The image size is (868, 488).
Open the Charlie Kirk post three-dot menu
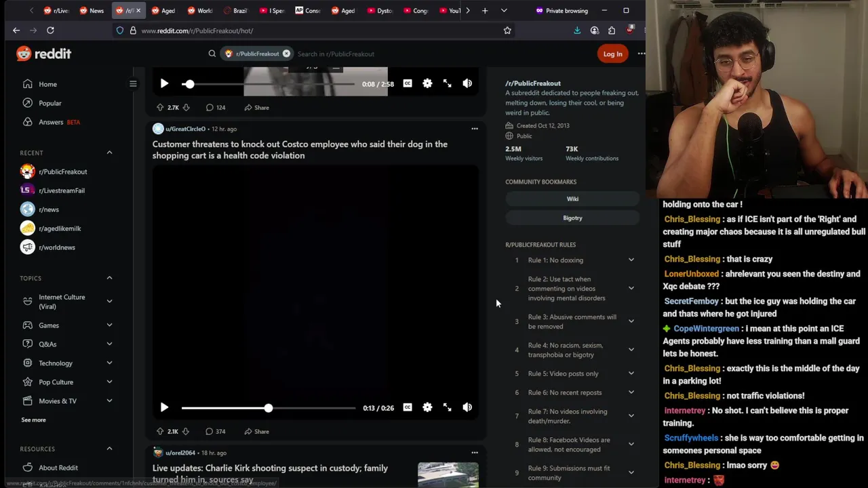pos(475,453)
